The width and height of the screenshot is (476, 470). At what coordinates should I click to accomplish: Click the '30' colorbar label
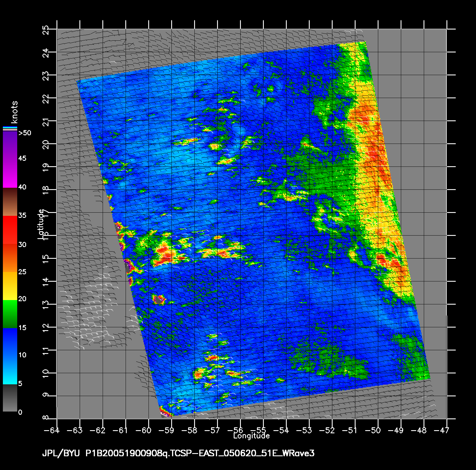(x=22, y=244)
